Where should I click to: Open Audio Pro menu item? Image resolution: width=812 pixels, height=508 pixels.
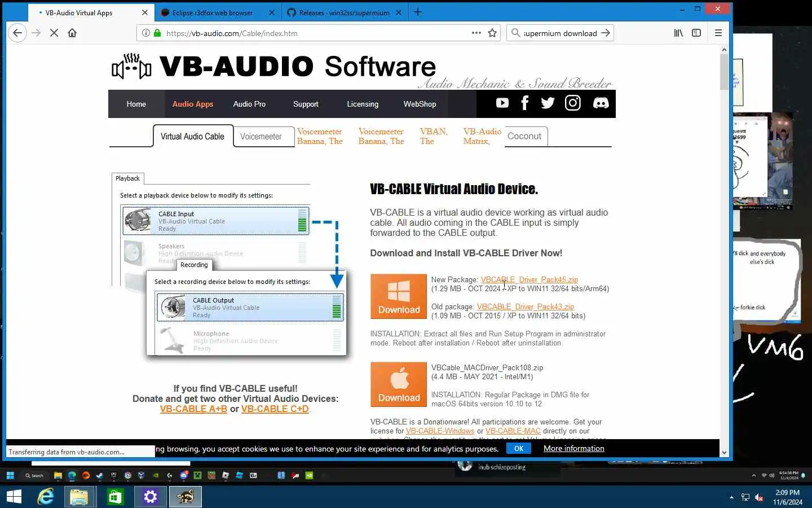pos(249,104)
